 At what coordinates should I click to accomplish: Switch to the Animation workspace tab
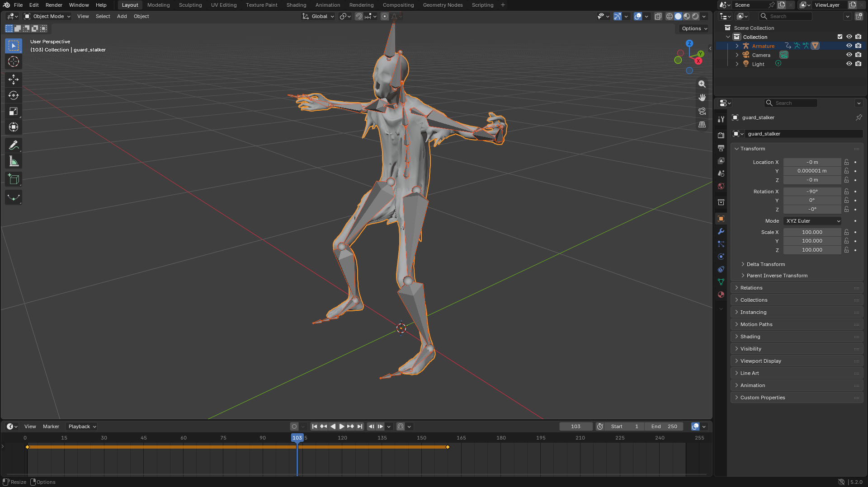(328, 5)
